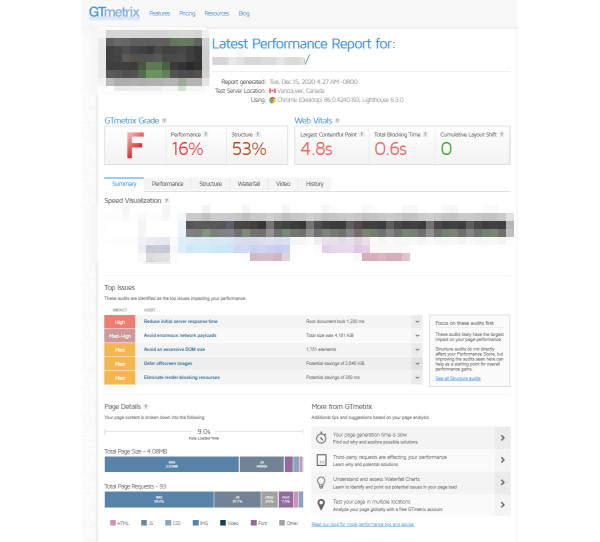Click stopwatch icon for page generation time
Screen dimensions: 600x542
pyautogui.click(x=321, y=438)
